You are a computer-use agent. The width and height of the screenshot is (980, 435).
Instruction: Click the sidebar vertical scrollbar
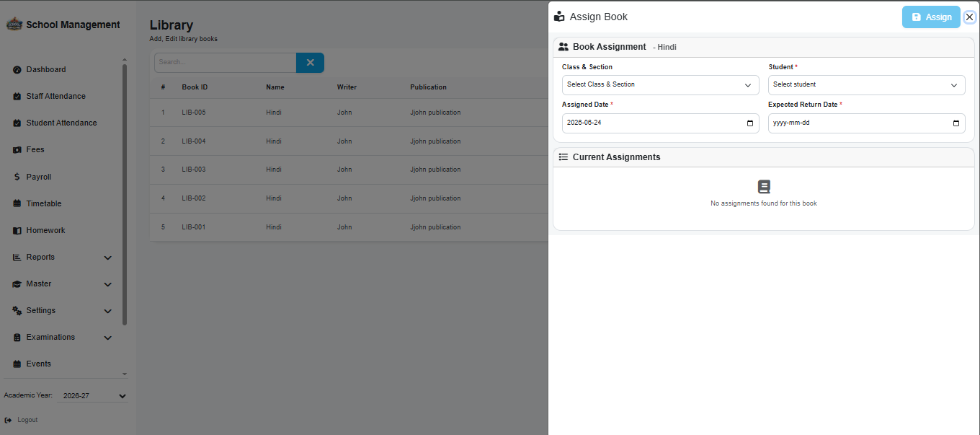(x=125, y=195)
